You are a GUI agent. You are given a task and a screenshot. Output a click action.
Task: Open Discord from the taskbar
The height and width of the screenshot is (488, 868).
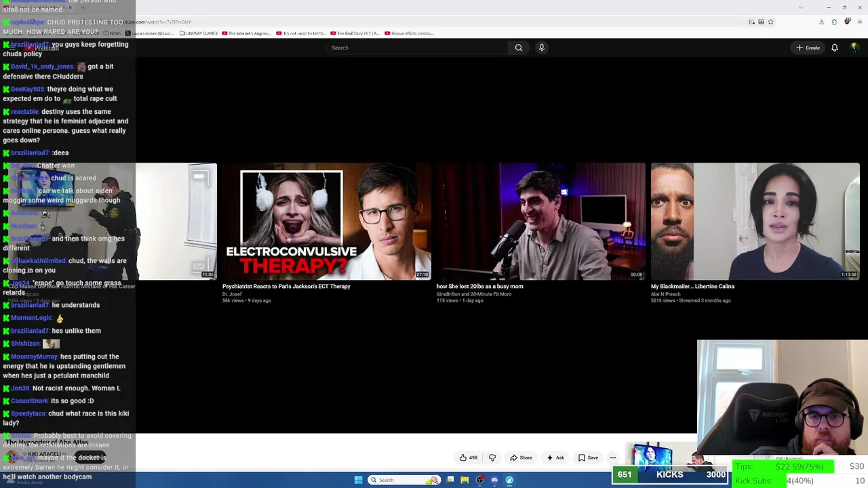[x=494, y=480]
